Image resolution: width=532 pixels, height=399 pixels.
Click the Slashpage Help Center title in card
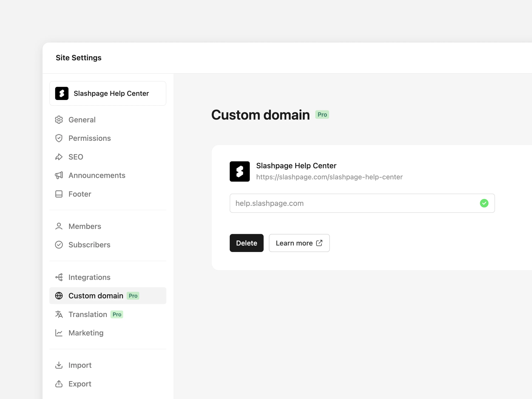pyautogui.click(x=296, y=166)
